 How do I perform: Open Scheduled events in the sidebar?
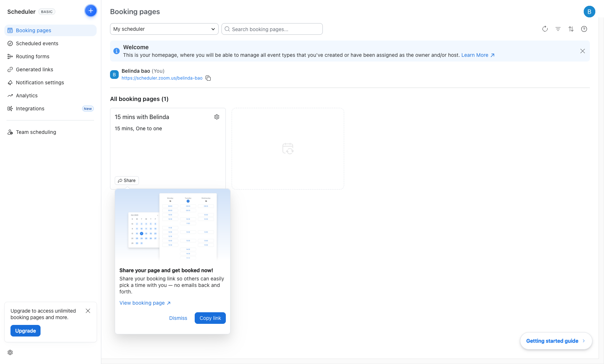(50, 43)
